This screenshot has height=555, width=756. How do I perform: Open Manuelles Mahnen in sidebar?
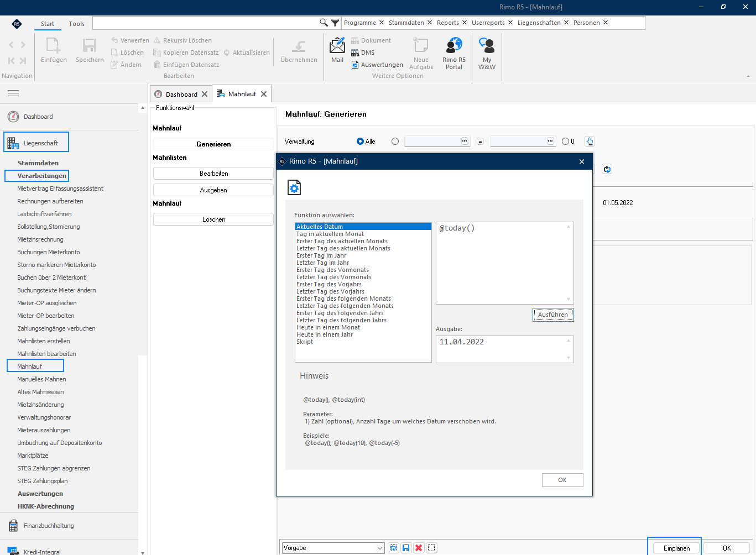(41, 379)
